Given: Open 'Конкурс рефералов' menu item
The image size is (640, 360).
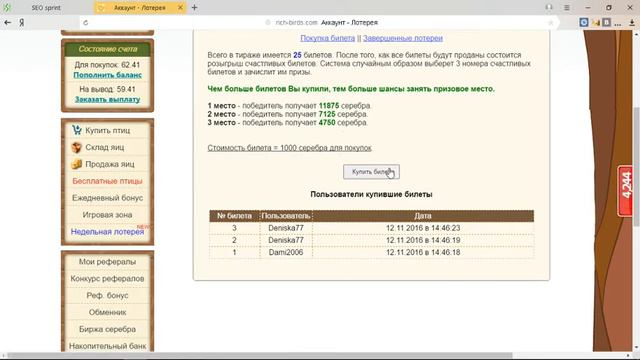Looking at the screenshot, I should click(x=107, y=279).
